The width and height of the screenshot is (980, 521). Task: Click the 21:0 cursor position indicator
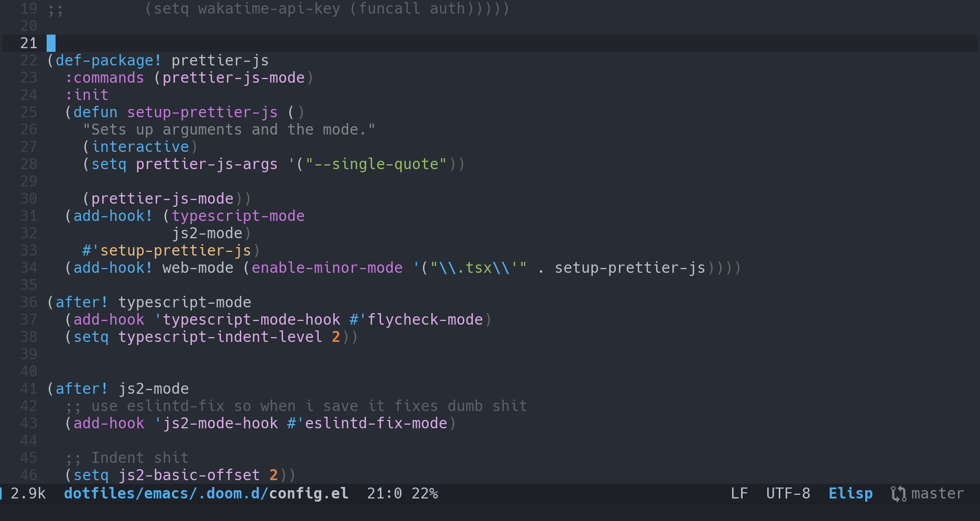tap(384, 493)
